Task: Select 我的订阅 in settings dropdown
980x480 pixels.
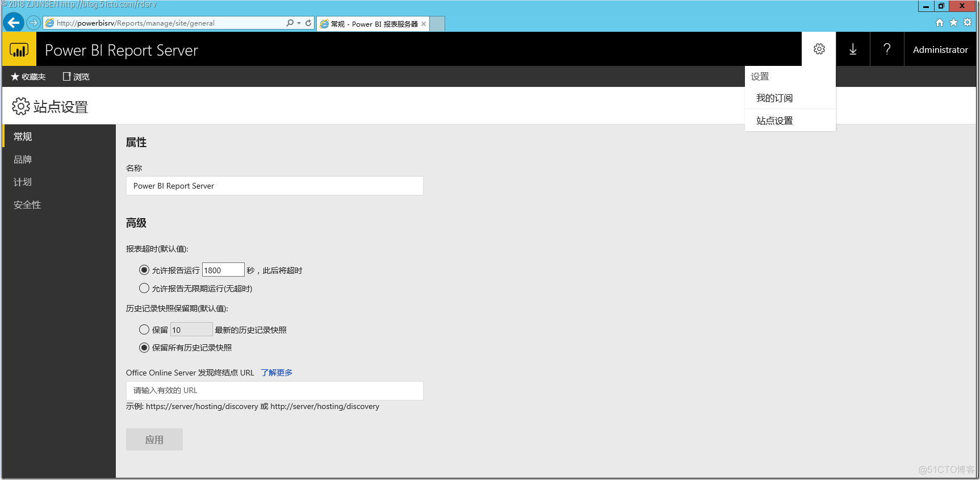Action: [x=790, y=98]
